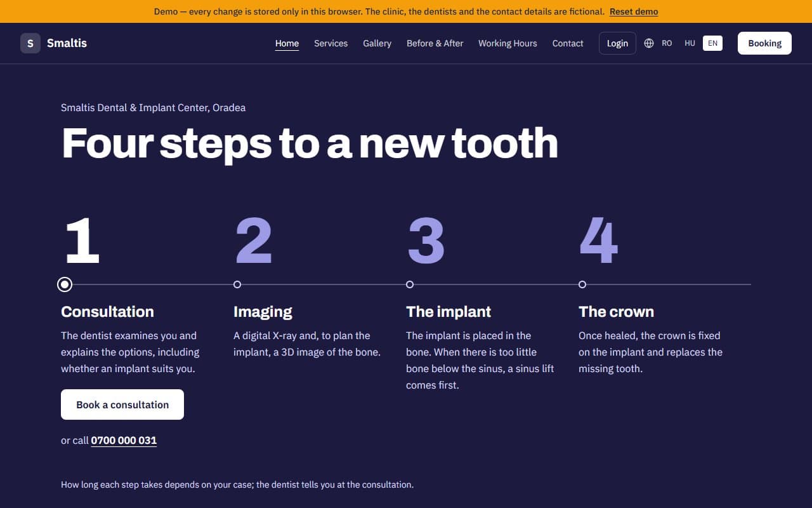Click the Login button
The image size is (812, 508).
pyautogui.click(x=617, y=43)
